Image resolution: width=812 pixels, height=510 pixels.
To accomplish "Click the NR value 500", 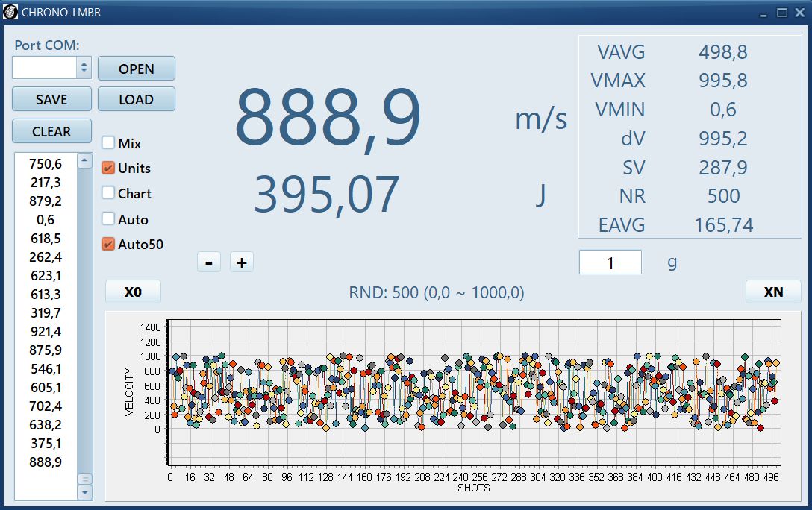I will (x=723, y=195).
